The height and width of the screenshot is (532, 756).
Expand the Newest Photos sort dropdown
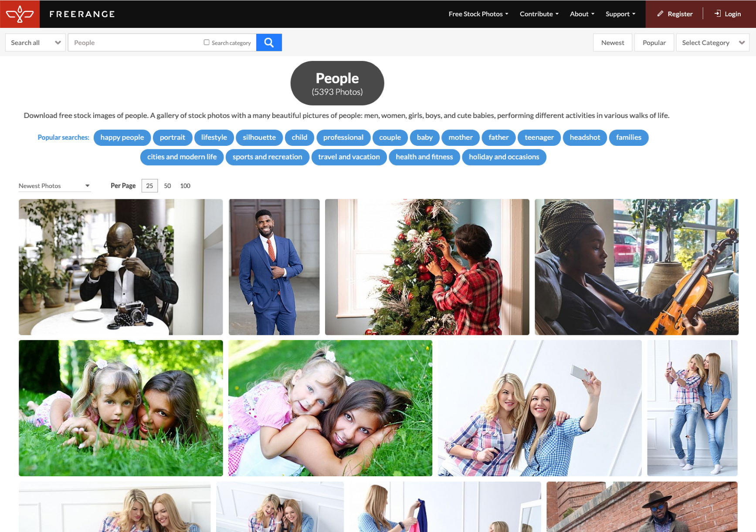[54, 185]
